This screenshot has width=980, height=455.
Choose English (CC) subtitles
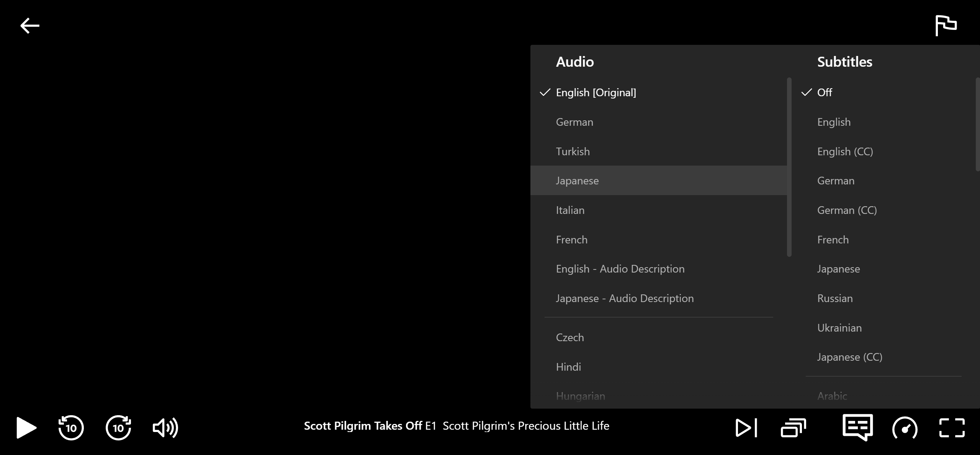(845, 151)
